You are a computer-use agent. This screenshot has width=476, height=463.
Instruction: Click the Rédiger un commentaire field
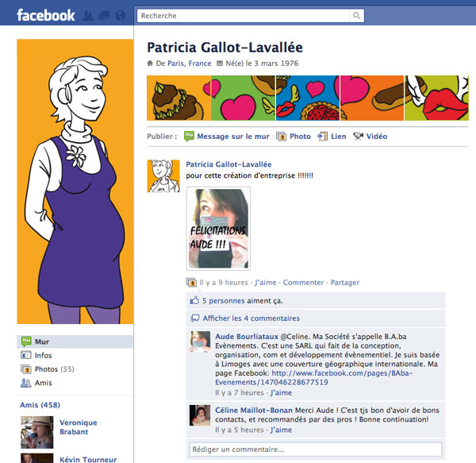click(316, 449)
